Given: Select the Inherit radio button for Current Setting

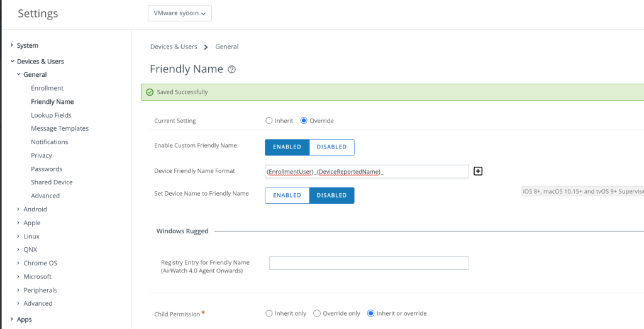Looking at the screenshot, I should coord(269,121).
